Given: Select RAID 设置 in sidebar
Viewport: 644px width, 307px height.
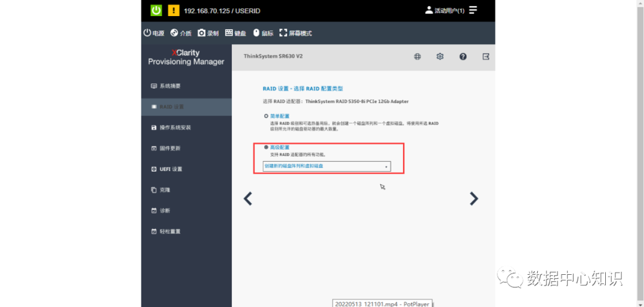Looking at the screenshot, I should [187, 107].
